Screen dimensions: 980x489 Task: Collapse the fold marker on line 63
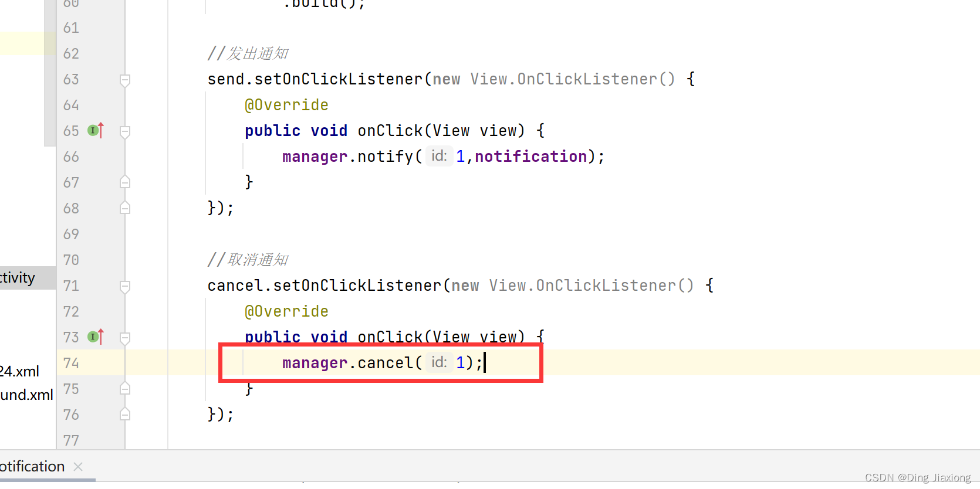point(125,80)
